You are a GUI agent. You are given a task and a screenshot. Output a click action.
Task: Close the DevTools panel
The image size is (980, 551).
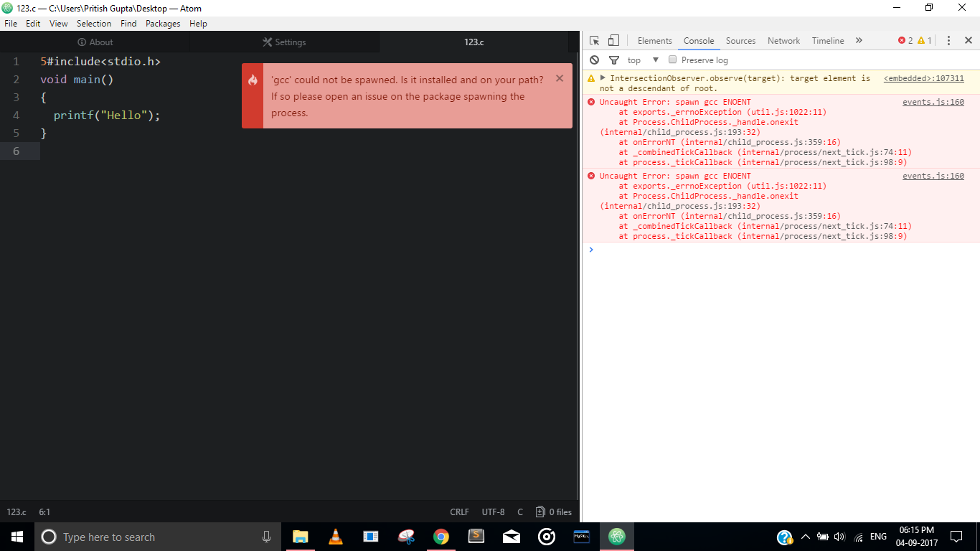(x=968, y=41)
